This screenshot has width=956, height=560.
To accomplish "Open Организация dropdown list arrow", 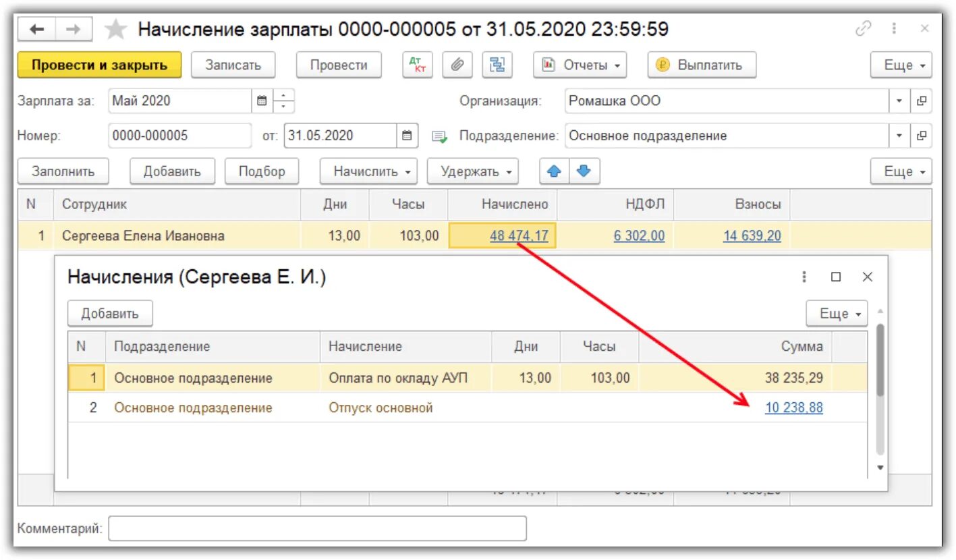I will [899, 101].
